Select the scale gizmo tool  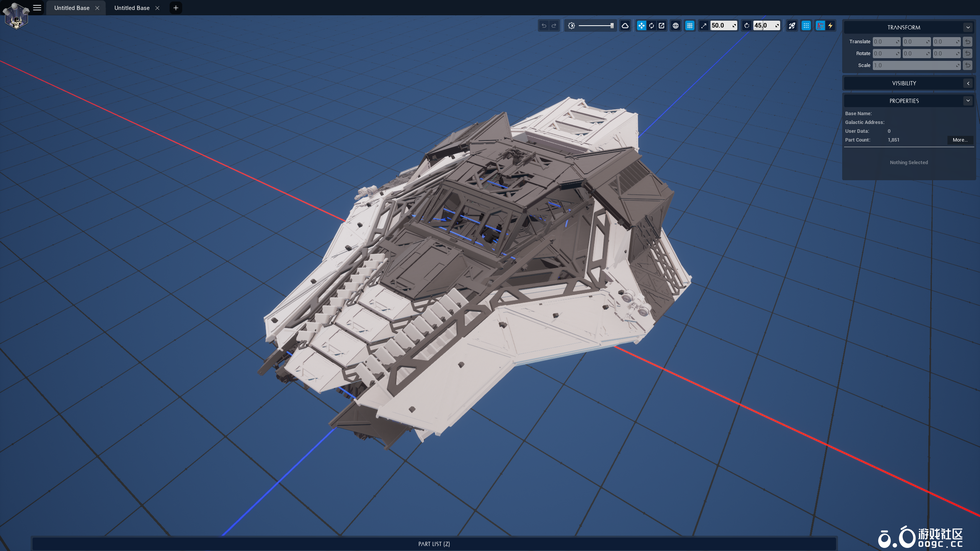661,26
